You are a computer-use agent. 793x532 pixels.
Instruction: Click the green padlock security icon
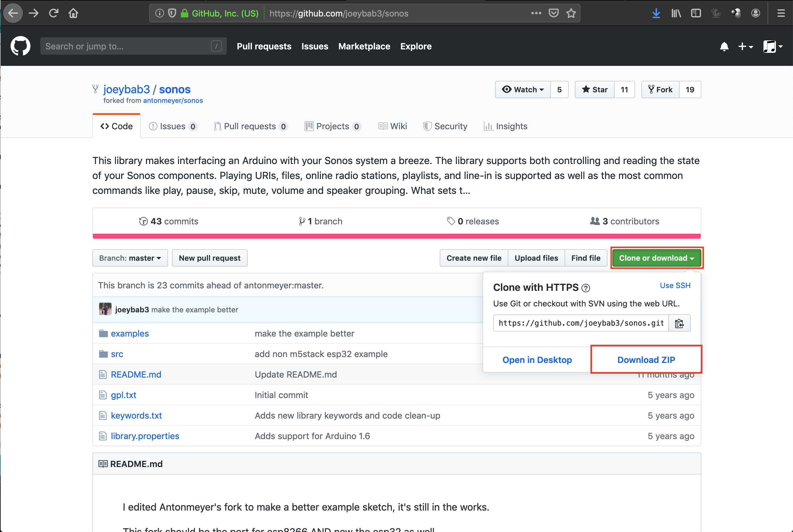[185, 13]
